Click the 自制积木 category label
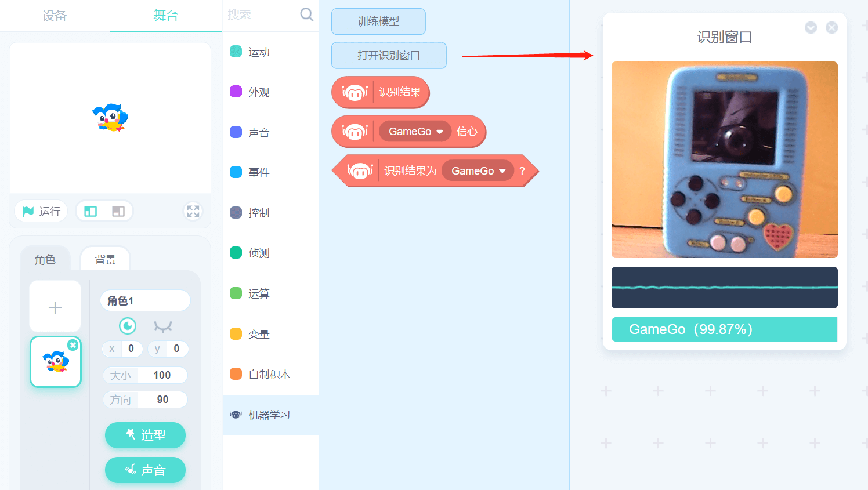This screenshot has width=868, height=490. [269, 374]
